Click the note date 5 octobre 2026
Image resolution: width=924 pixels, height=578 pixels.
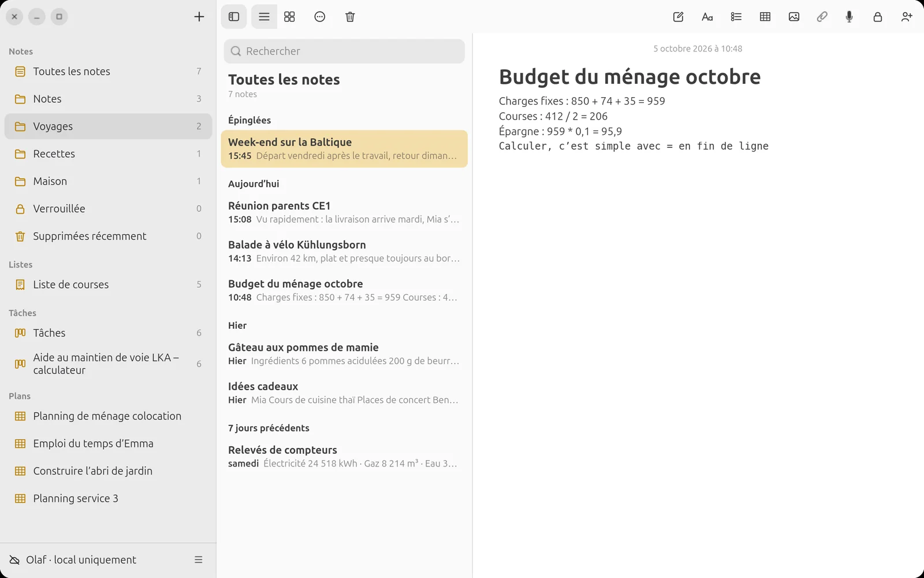[x=698, y=49]
